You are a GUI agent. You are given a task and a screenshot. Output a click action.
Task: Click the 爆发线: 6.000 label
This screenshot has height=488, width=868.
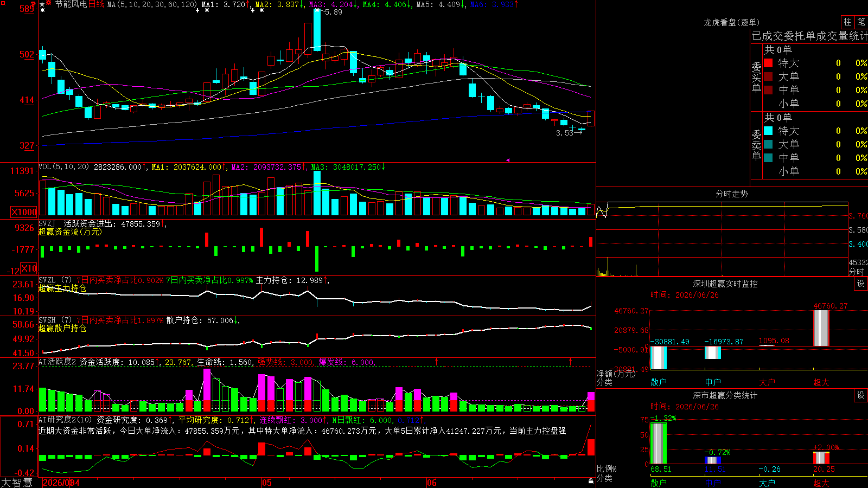click(x=346, y=362)
